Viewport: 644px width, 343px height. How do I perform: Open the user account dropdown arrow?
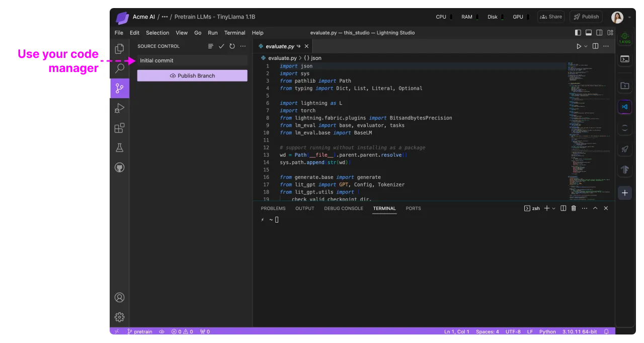tap(629, 18)
